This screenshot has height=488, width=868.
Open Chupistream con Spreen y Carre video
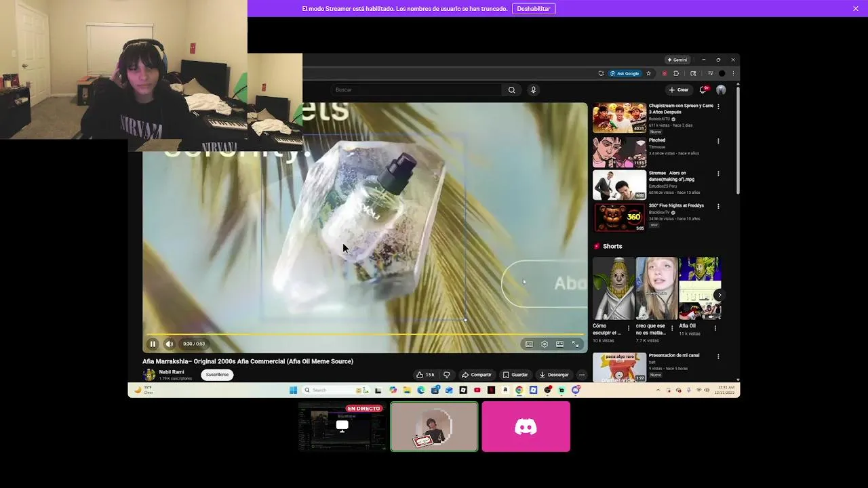620,118
